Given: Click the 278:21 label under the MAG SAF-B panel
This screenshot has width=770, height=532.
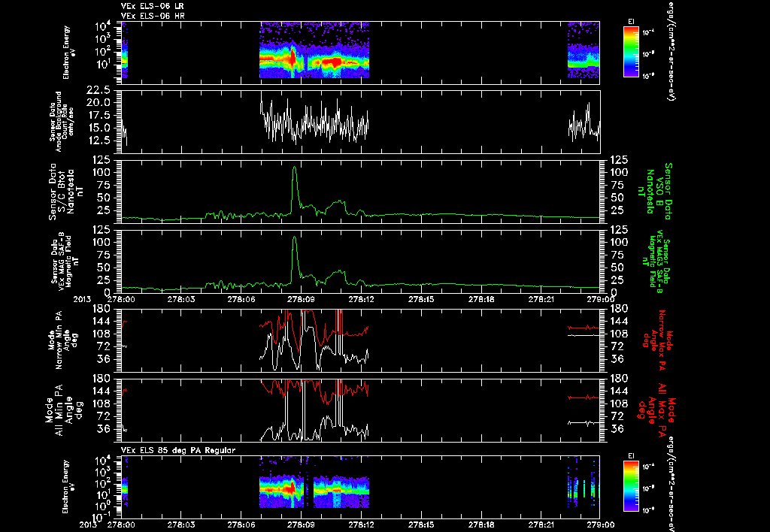Looking at the screenshot, I should tap(541, 298).
